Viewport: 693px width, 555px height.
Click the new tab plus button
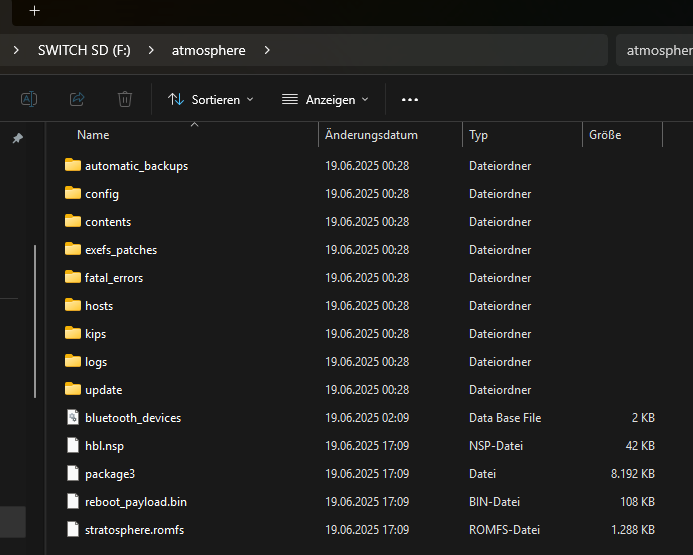35,11
